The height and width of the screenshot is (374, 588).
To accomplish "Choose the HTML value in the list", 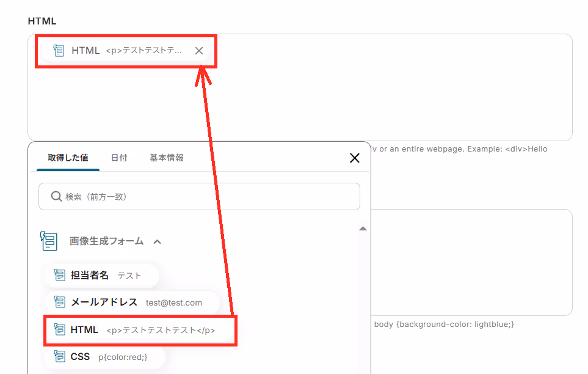I will pos(139,330).
